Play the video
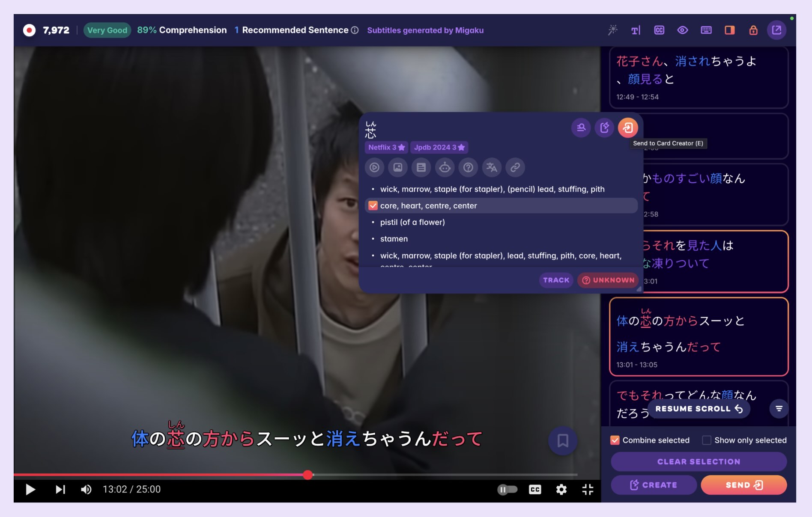 click(30, 489)
